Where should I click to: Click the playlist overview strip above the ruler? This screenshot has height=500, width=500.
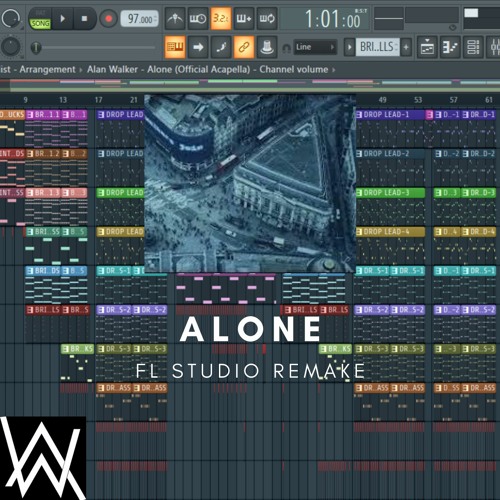(x=250, y=85)
